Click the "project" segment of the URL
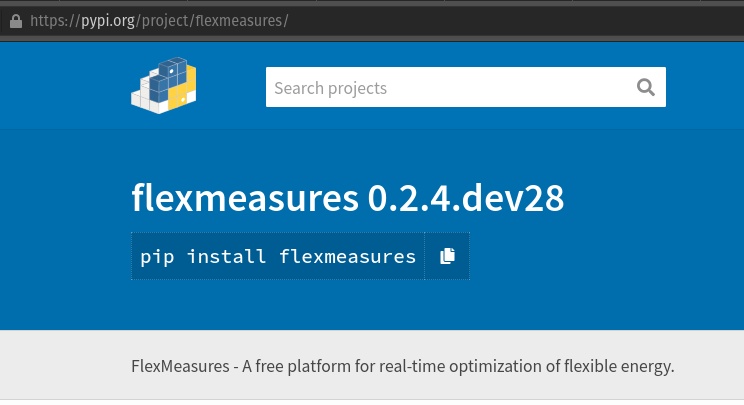The width and height of the screenshot is (744, 405). click(165, 21)
